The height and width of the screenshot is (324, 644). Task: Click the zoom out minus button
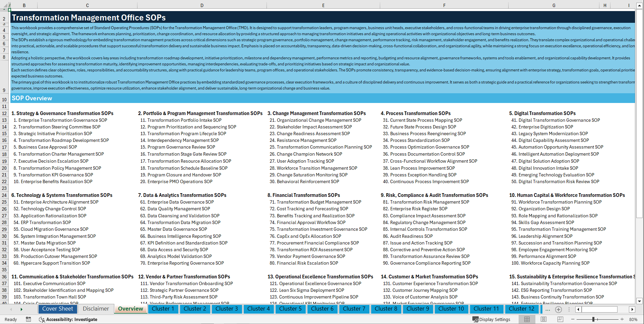click(x=573, y=319)
